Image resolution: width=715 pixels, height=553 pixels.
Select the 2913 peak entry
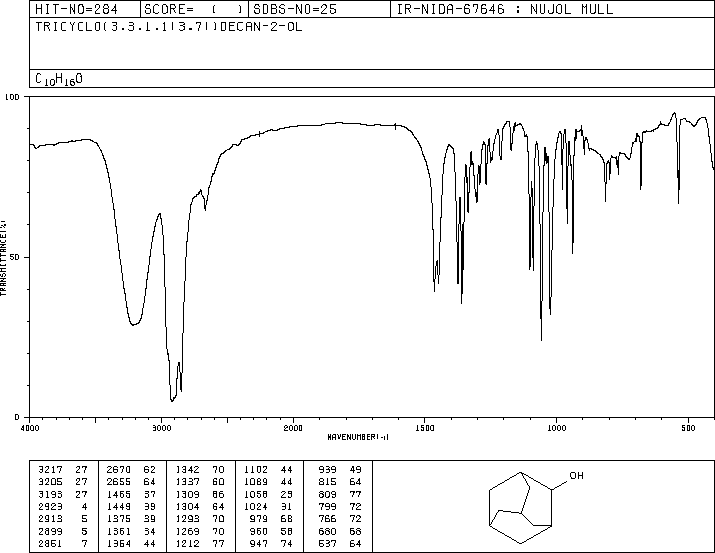pos(63,519)
